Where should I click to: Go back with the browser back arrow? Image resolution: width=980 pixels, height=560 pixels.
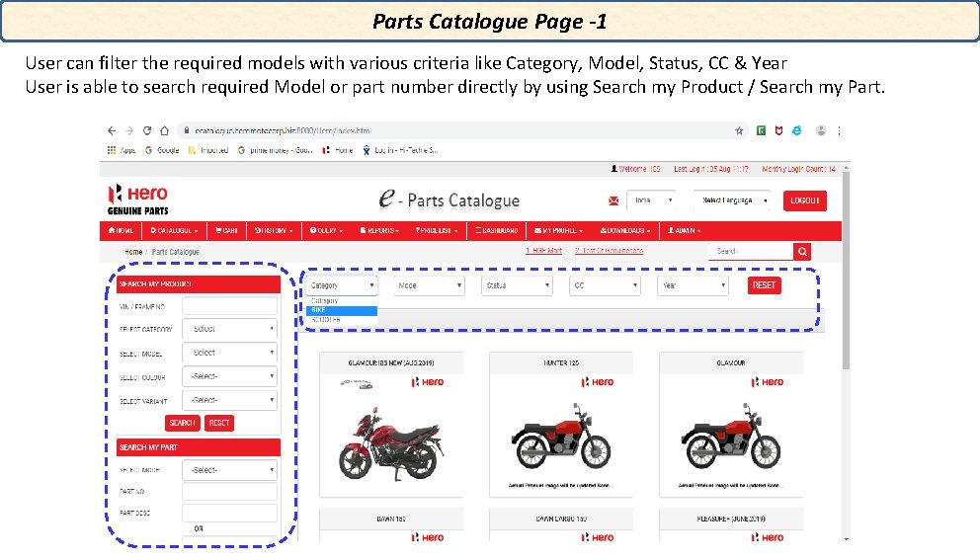pos(112,130)
